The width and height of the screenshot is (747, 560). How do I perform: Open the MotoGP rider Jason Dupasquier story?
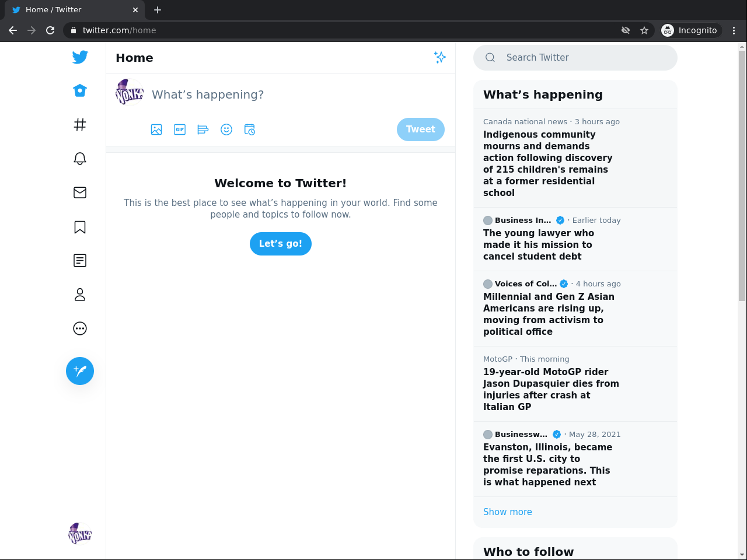tap(575, 384)
